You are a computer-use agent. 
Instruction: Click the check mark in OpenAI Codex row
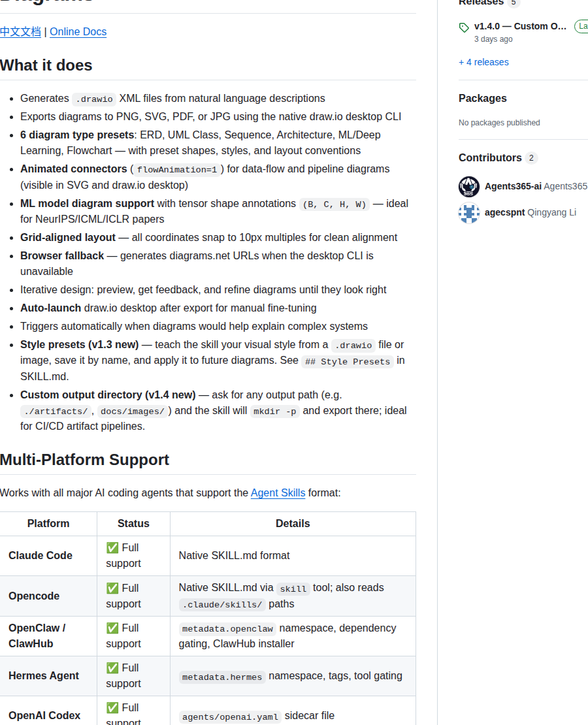coord(112,707)
